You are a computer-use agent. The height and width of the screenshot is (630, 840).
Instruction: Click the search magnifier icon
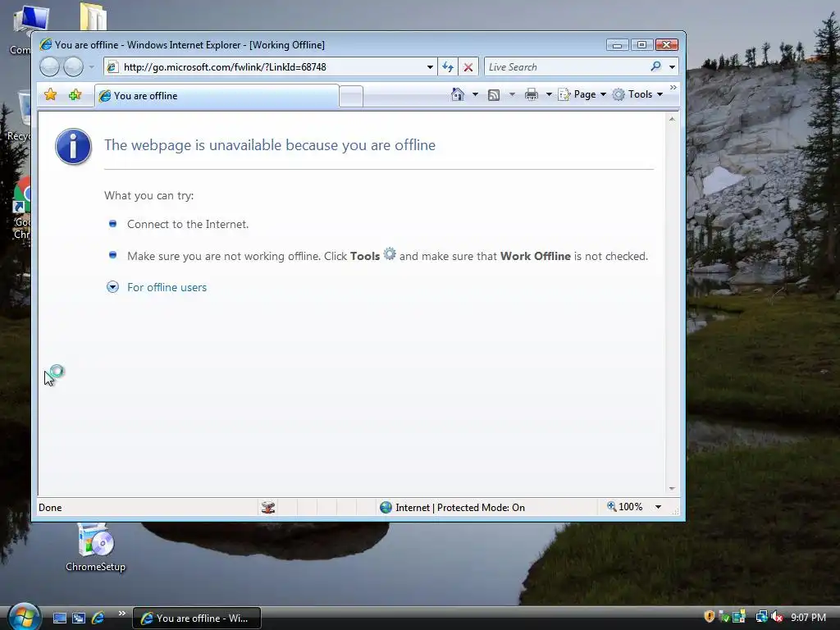(655, 66)
